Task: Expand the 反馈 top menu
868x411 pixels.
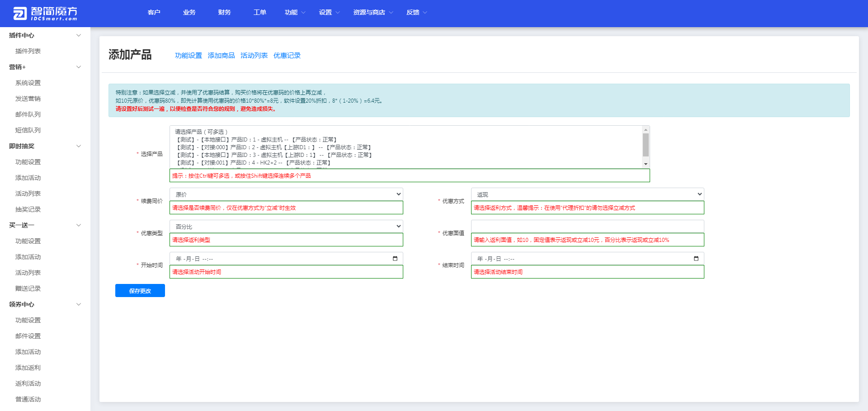Action: pyautogui.click(x=416, y=12)
